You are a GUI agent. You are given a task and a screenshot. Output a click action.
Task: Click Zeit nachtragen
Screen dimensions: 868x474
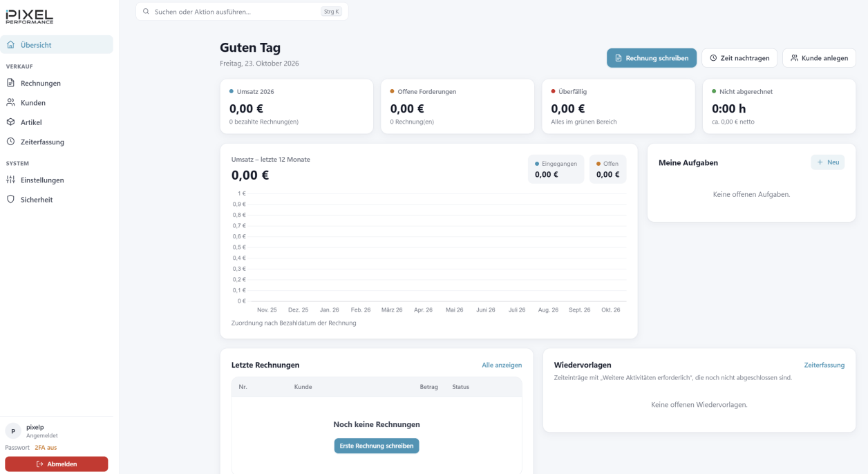739,58
